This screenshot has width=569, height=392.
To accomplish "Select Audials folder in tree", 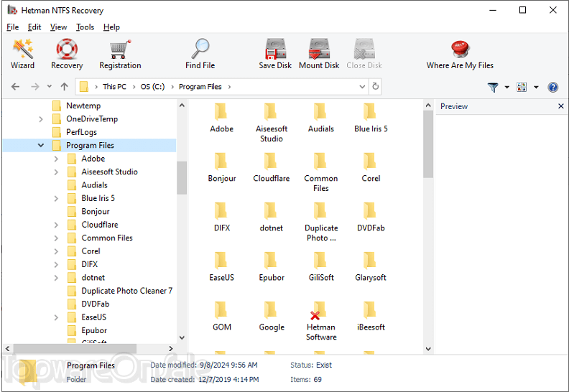I will (94, 185).
